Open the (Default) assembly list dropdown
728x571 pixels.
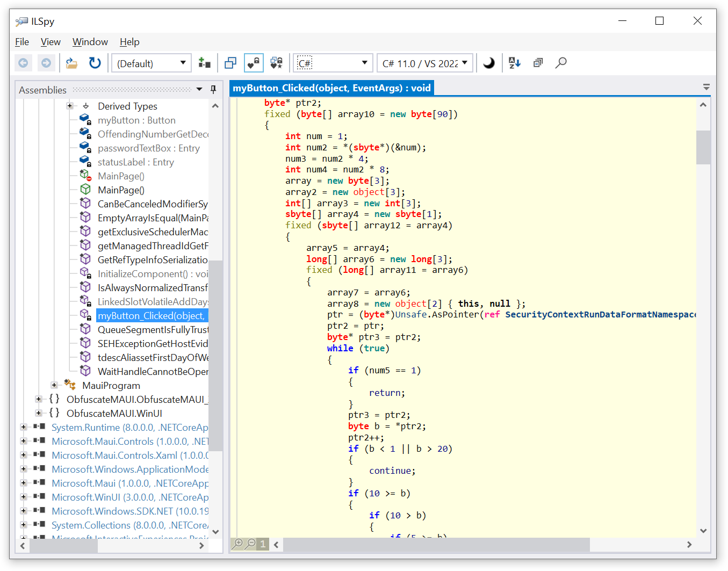pos(151,63)
